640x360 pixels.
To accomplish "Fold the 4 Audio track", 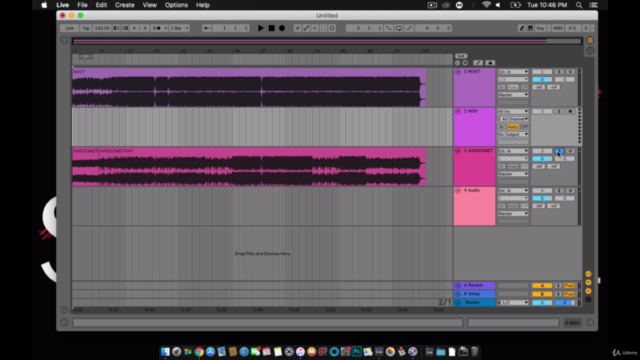I will (x=458, y=191).
